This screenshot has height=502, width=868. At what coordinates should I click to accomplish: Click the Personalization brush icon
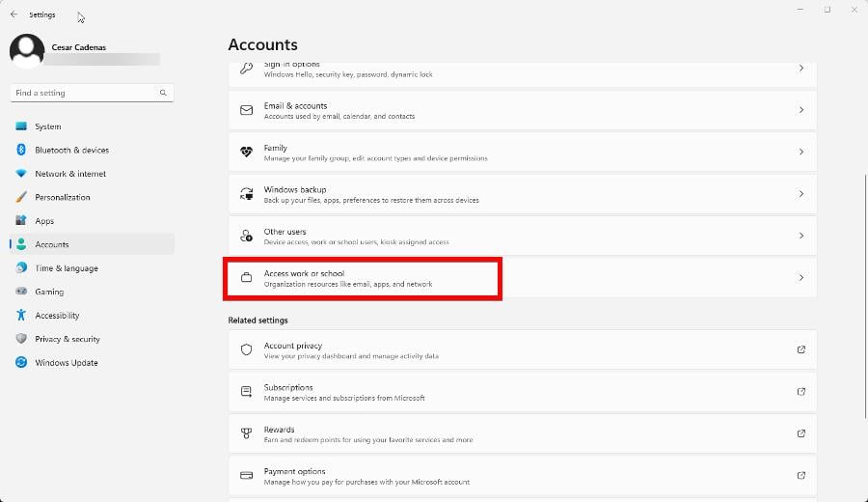coord(21,197)
